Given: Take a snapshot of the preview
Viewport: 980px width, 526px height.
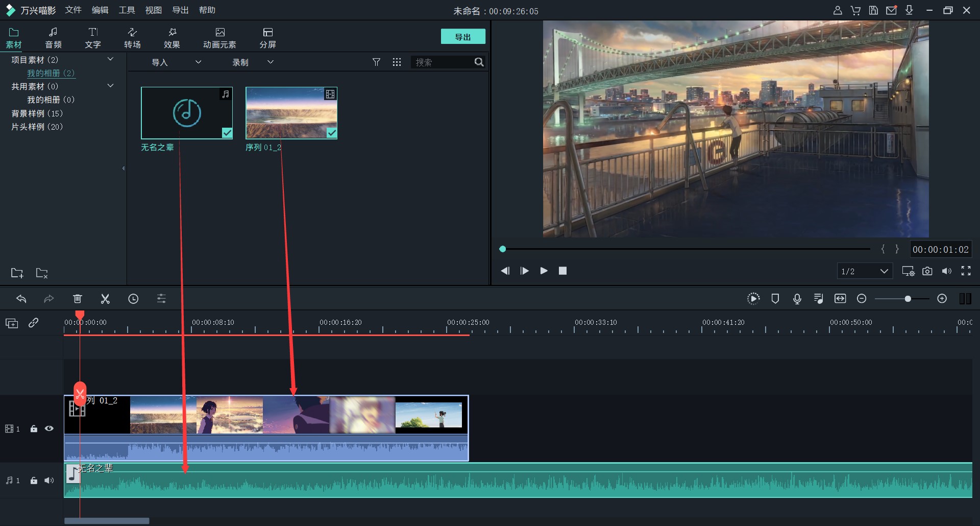Looking at the screenshot, I should click(927, 271).
